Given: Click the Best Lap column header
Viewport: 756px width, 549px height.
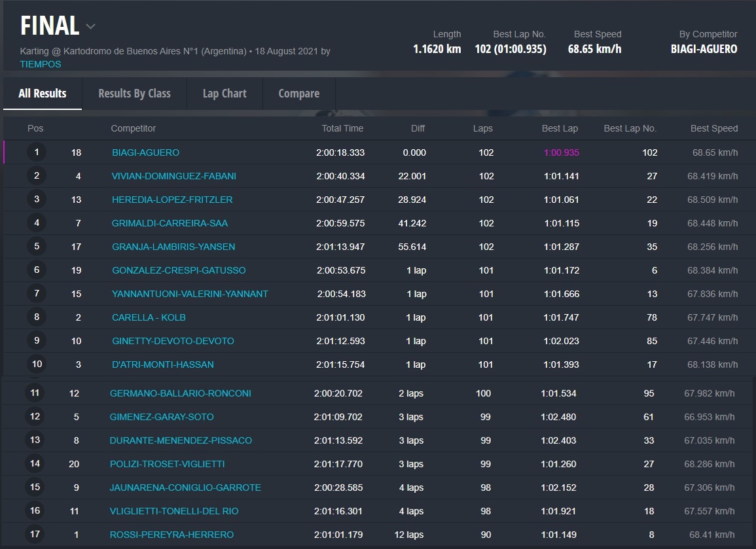Looking at the screenshot, I should coord(560,128).
